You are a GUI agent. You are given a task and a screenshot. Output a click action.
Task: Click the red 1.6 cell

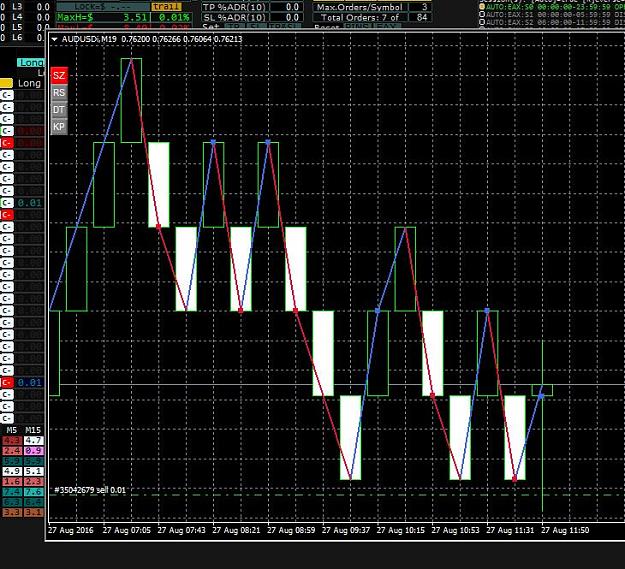pos(12,481)
